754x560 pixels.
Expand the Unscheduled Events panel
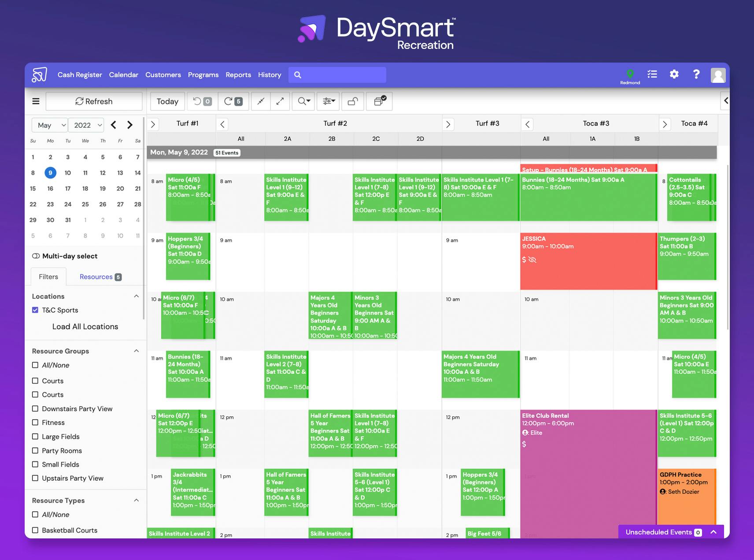[x=713, y=532]
